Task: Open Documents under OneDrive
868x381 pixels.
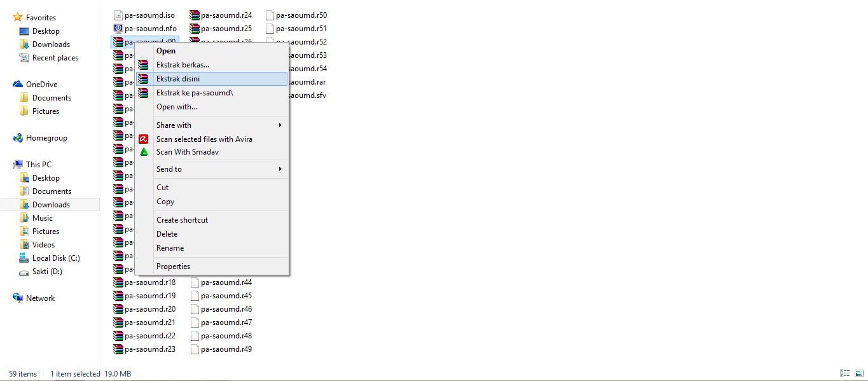Action: pyautogui.click(x=52, y=97)
